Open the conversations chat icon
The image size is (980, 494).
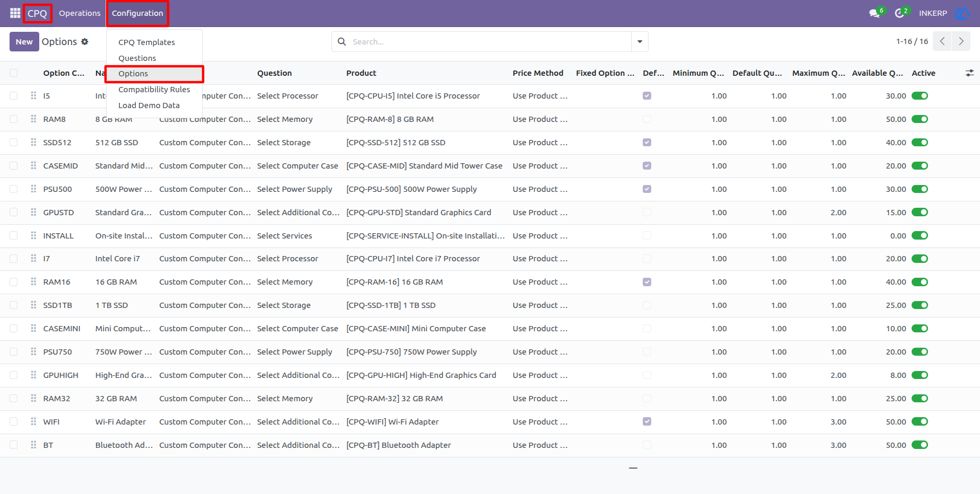[x=874, y=13]
